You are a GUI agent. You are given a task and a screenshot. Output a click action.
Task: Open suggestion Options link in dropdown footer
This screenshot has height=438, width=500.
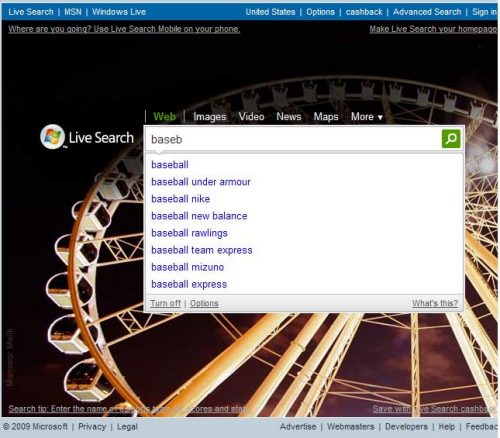(204, 303)
